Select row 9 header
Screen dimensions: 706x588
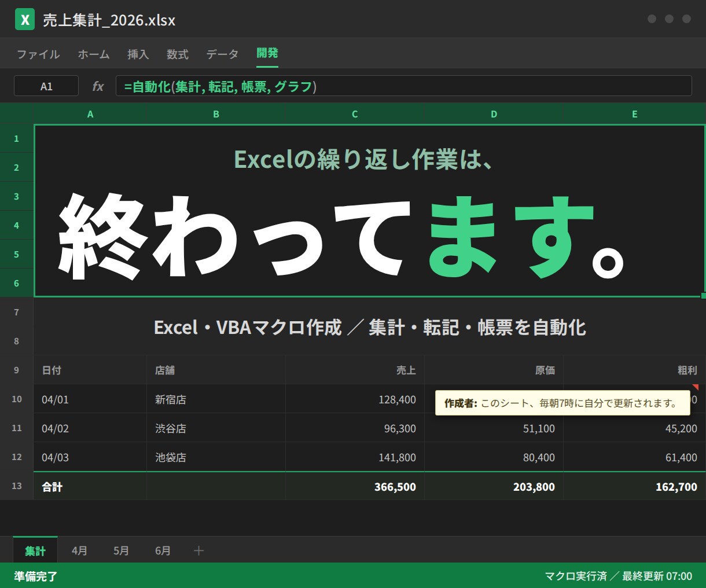pos(17,370)
